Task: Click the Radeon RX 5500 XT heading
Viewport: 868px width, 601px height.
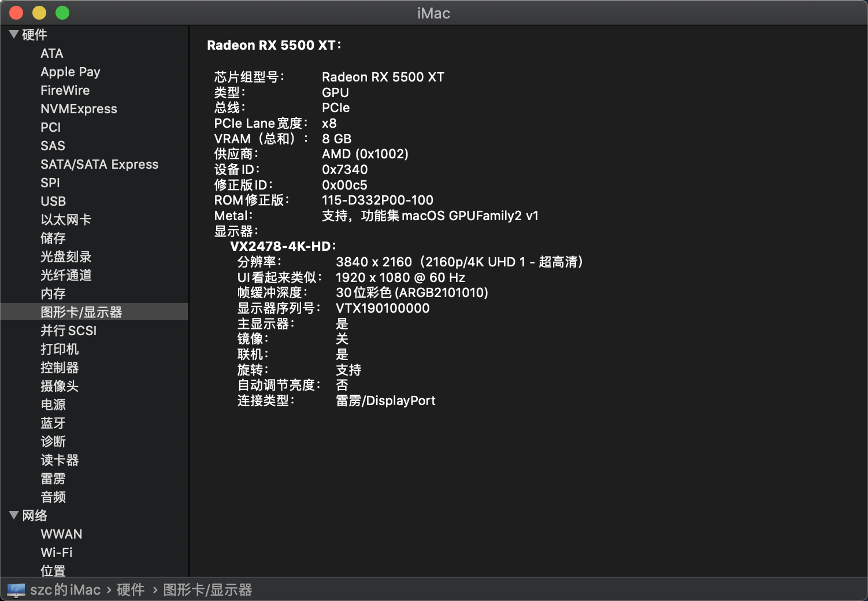Action: [x=274, y=45]
